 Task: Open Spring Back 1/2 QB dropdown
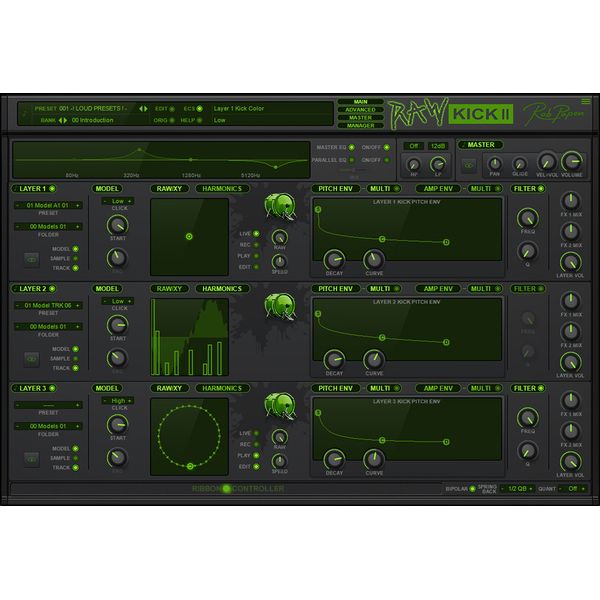pyautogui.click(x=517, y=489)
